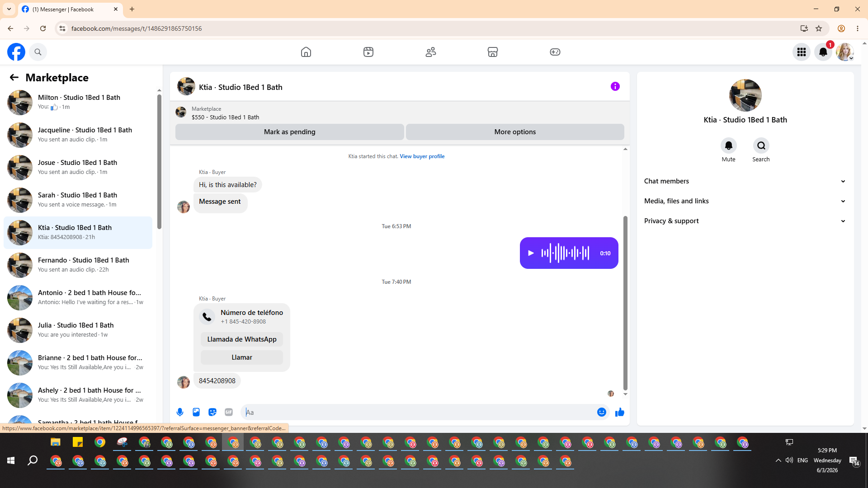This screenshot has height=488, width=868.
Task: Open Jacqueline Studio 1Bed 1 Bath chat
Action: point(78,135)
